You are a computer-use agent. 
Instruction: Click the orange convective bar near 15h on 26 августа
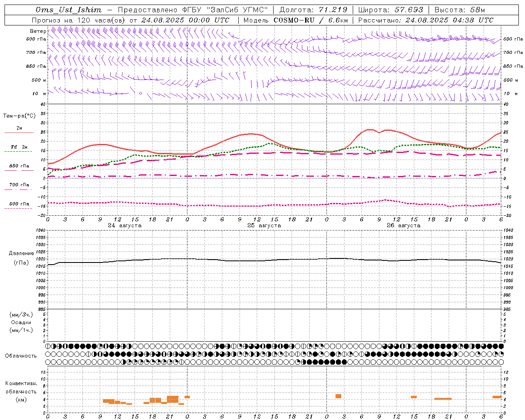click(414, 397)
